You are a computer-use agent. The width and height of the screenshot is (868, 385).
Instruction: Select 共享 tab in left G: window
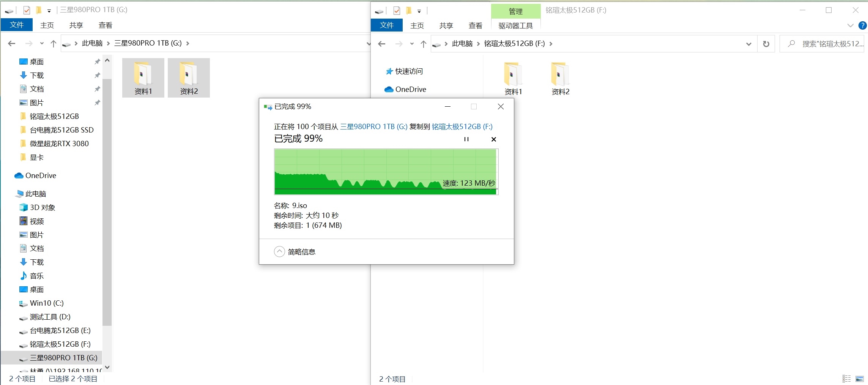(x=76, y=25)
